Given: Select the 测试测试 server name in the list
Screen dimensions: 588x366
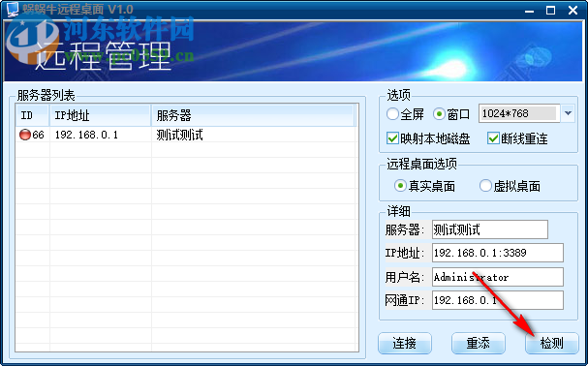Looking at the screenshot, I should coord(179,135).
